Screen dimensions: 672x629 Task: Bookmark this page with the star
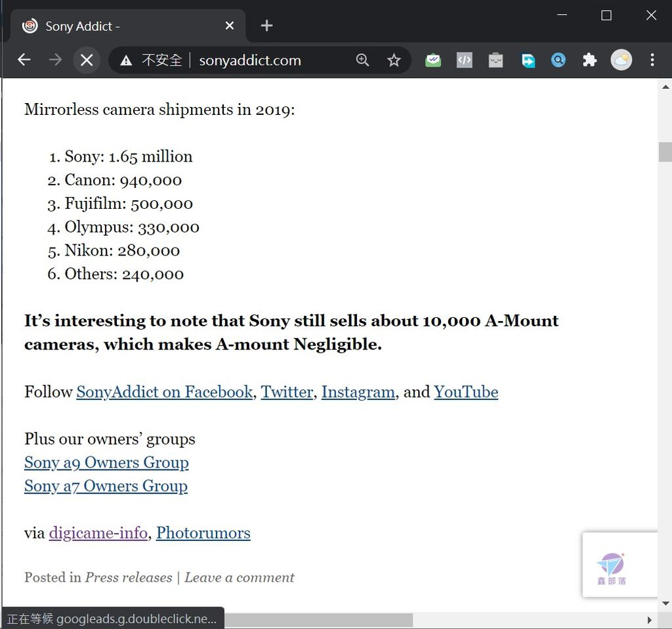pos(394,60)
